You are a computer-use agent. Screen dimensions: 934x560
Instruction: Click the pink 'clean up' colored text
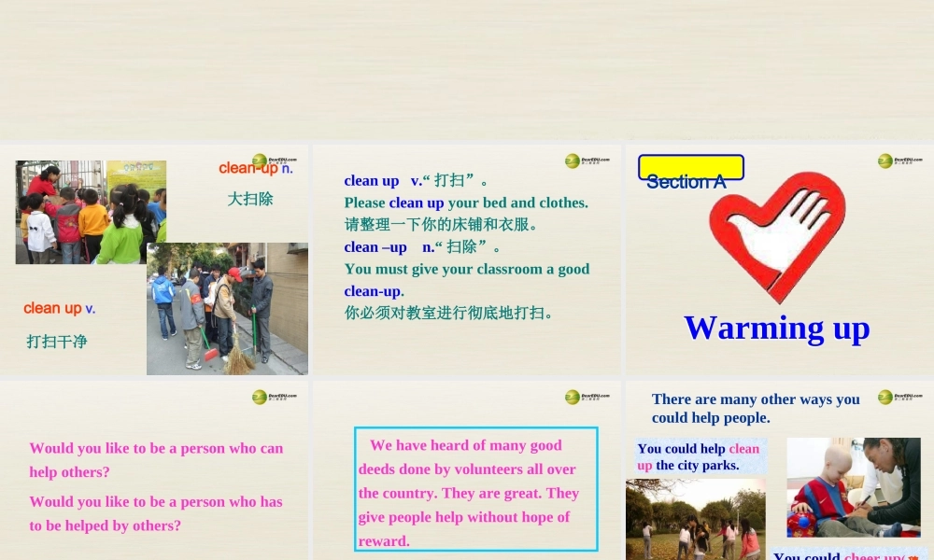[x=743, y=449]
